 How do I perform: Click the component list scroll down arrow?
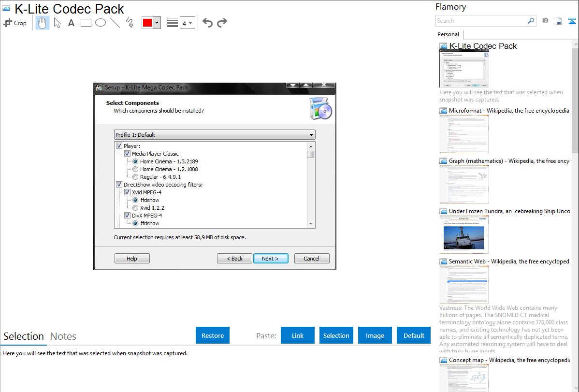(311, 223)
